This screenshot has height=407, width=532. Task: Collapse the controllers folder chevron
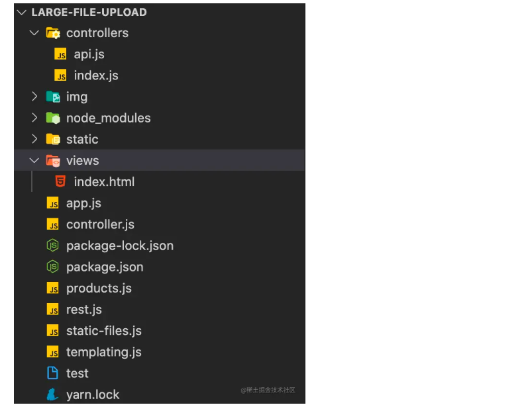tap(34, 33)
